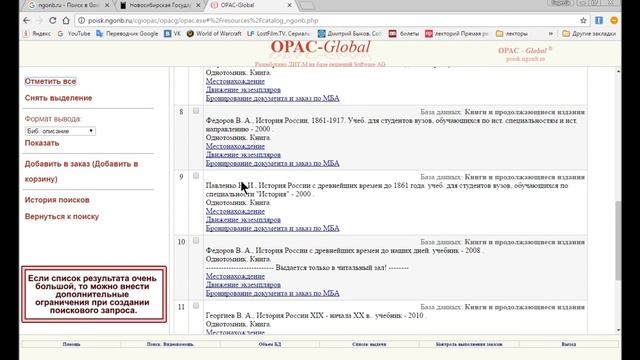The width and height of the screenshot is (640, 360).
Task: Click the address bar URL field
Action: pyautogui.click(x=327, y=20)
